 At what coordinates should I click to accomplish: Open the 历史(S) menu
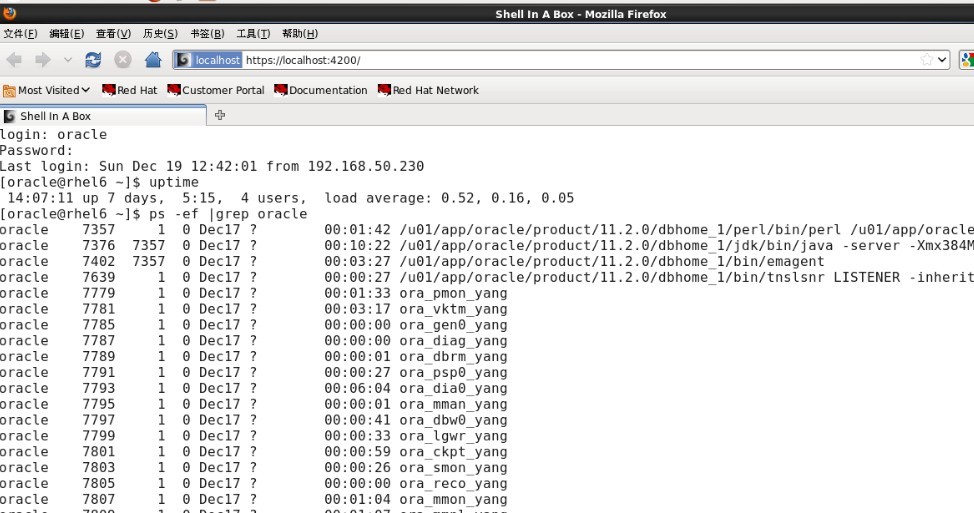pyautogui.click(x=160, y=34)
